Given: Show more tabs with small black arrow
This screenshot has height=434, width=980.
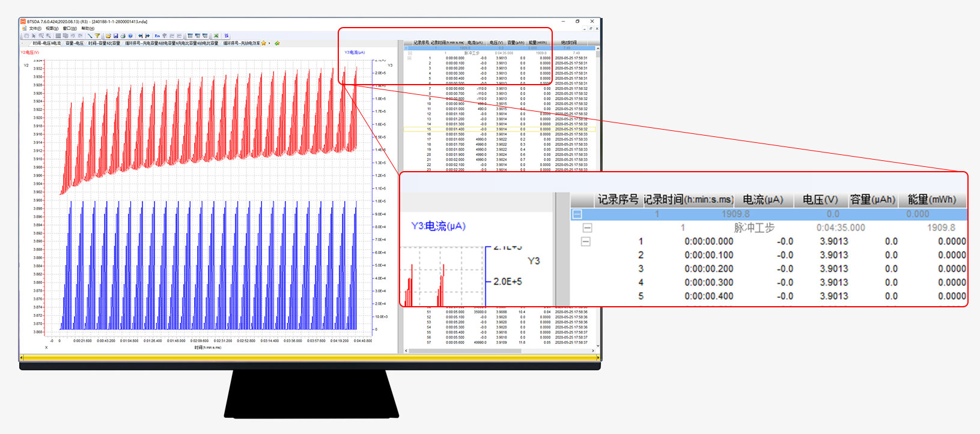Looking at the screenshot, I should point(269,43).
